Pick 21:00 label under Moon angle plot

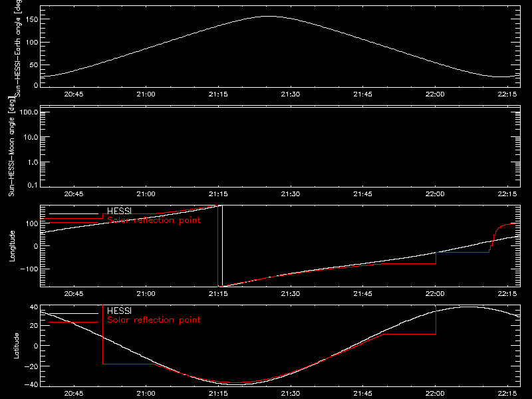[146, 194]
